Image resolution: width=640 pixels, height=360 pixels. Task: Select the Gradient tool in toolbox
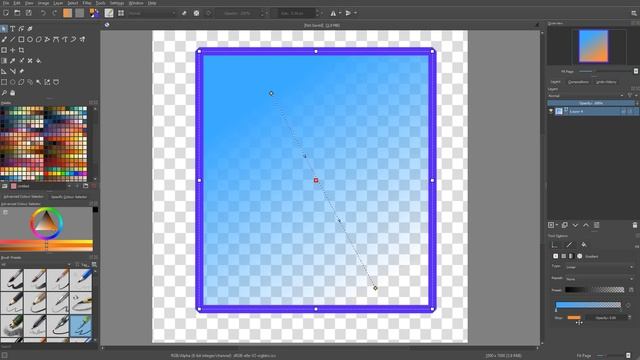[4, 60]
